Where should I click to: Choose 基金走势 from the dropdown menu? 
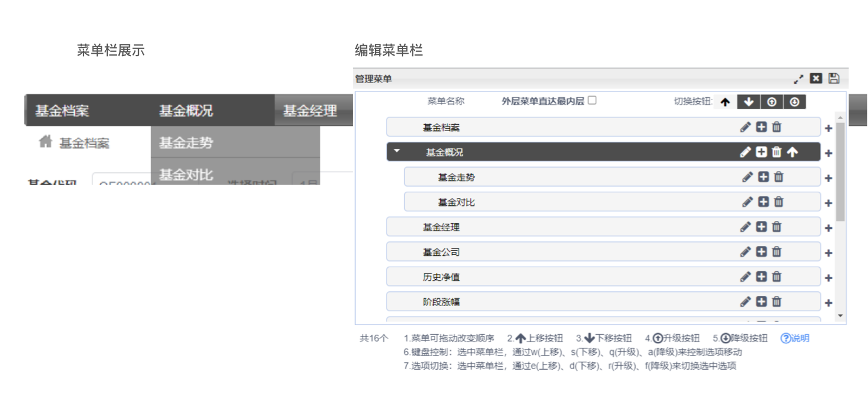[186, 142]
